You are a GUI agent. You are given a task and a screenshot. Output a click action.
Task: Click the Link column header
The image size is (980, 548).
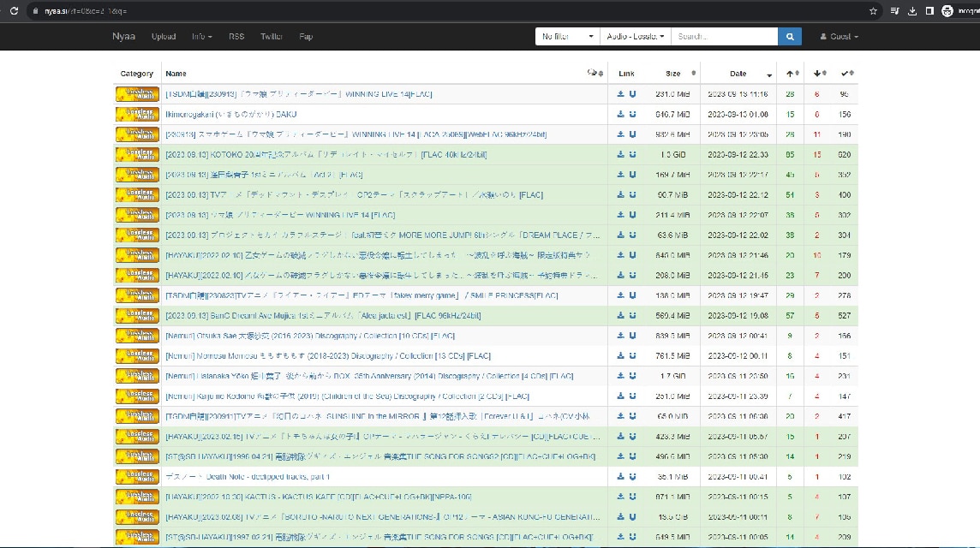tap(626, 74)
